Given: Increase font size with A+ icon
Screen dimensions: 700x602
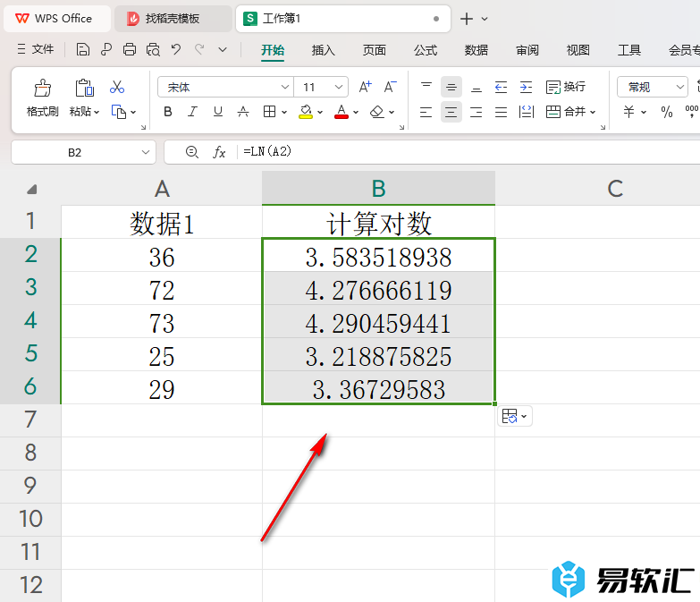Looking at the screenshot, I should click(365, 87).
